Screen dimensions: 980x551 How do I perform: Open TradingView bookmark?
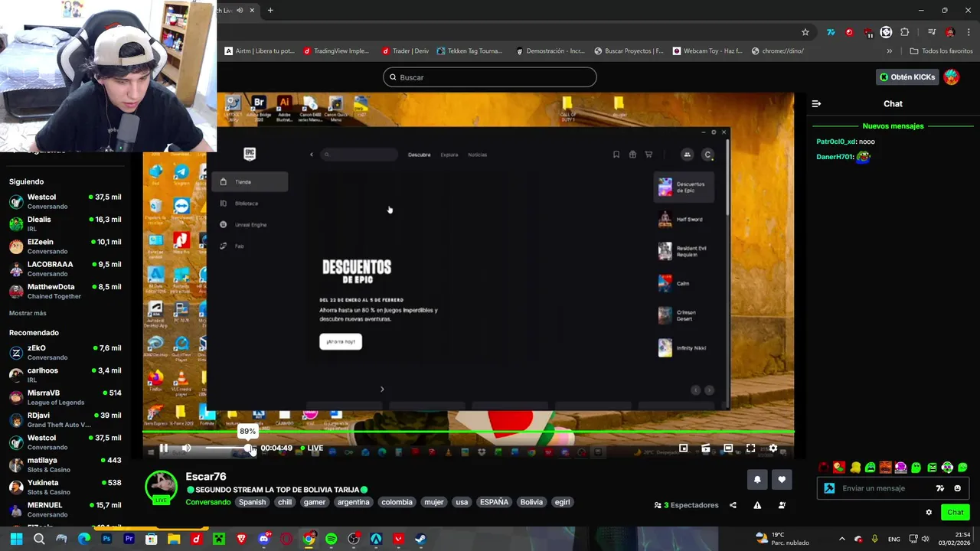(336, 51)
